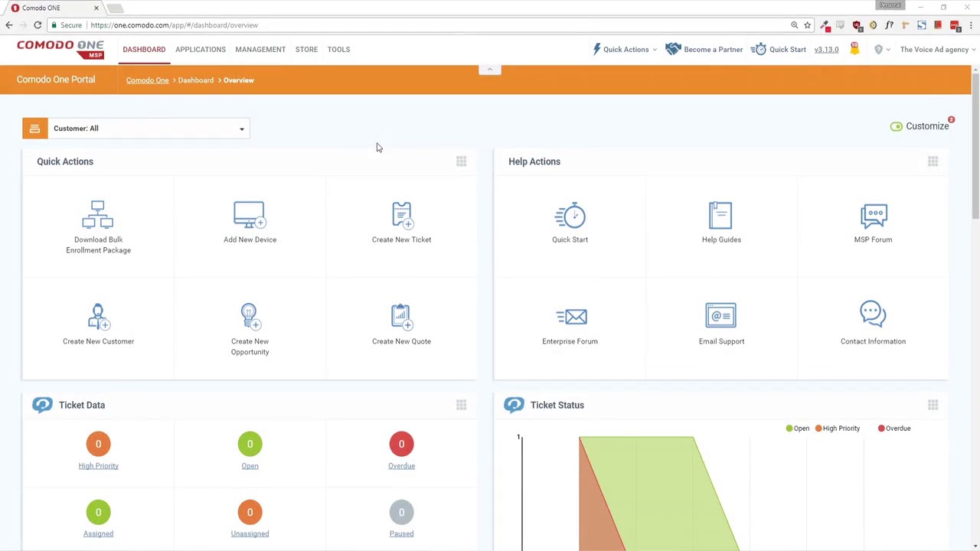
Task: Click browser reload button
Action: tap(38, 25)
